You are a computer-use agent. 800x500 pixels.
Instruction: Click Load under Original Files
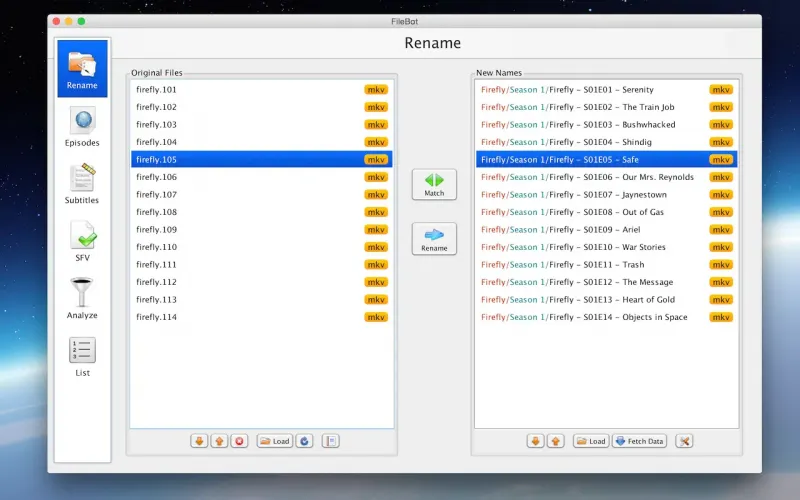click(274, 441)
